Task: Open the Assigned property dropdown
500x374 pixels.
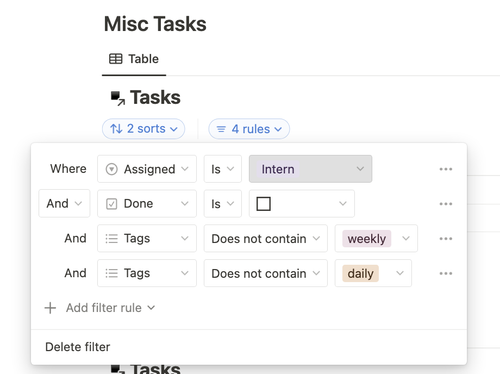Action: (147, 169)
